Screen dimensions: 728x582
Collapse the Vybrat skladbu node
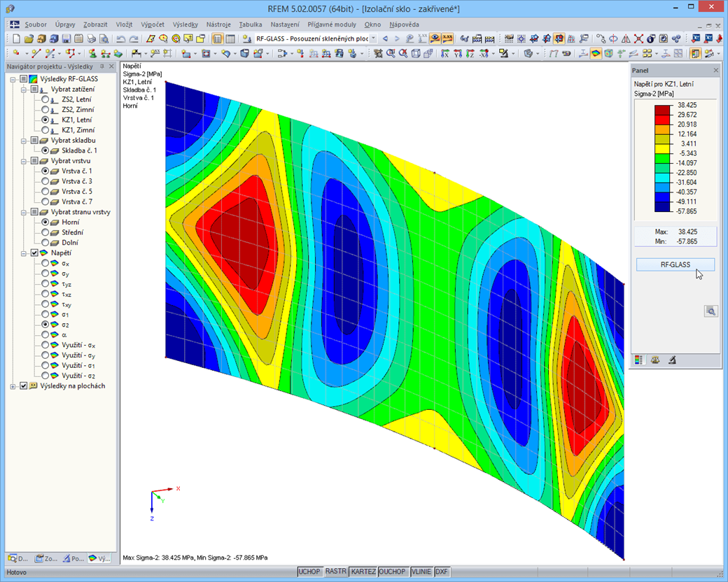pos(24,141)
